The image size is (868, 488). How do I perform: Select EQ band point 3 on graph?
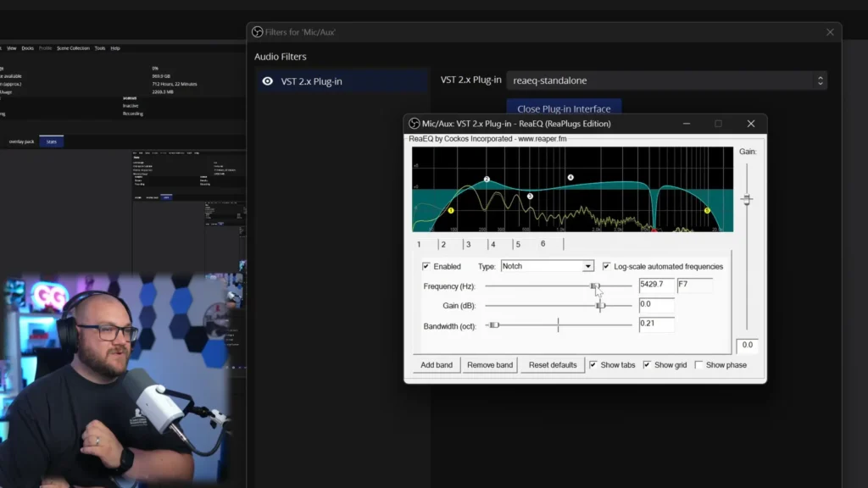[530, 196]
